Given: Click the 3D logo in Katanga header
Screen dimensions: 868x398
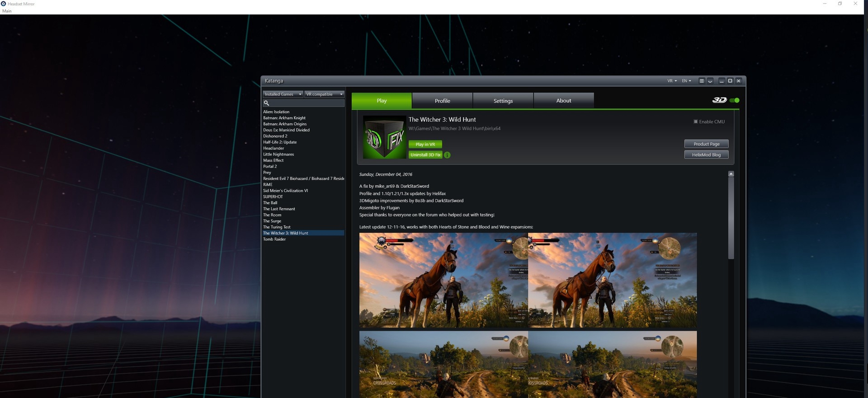Looking at the screenshot, I should [x=719, y=100].
